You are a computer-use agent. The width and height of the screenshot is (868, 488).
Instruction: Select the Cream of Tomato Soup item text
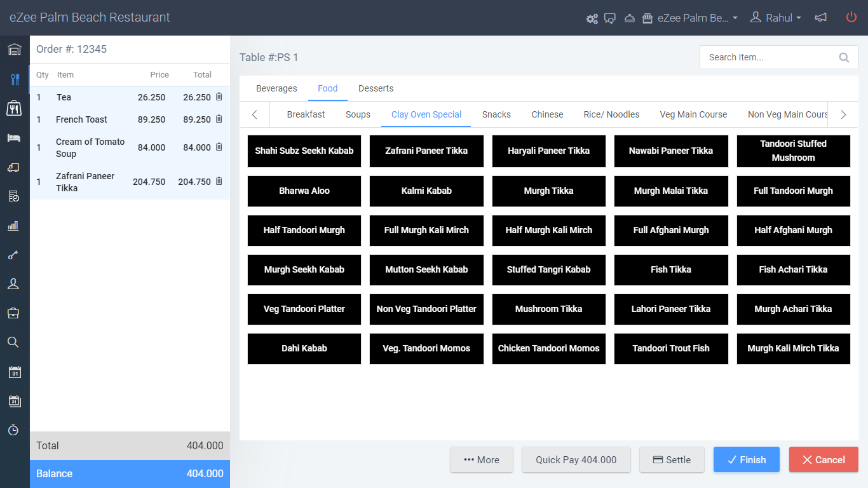tap(90, 147)
